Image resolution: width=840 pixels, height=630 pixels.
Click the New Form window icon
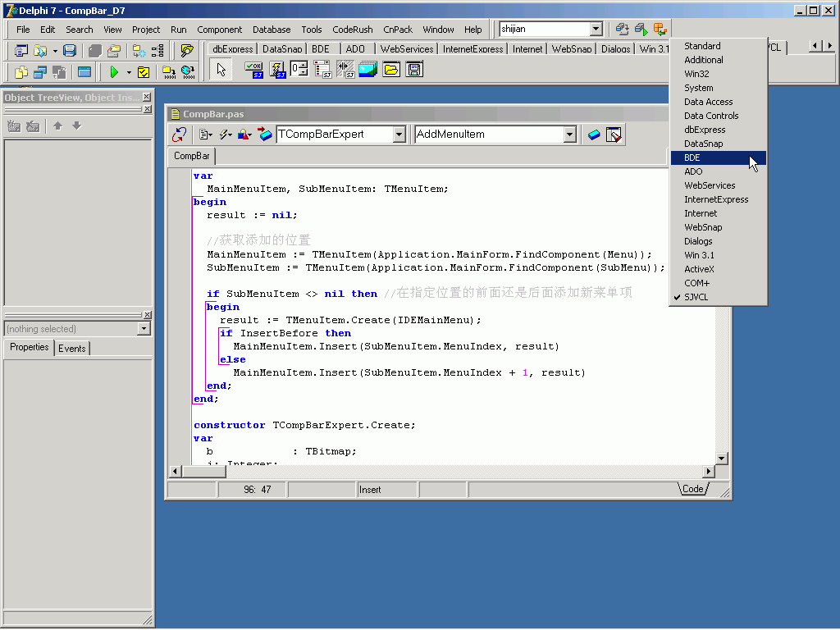(x=84, y=72)
